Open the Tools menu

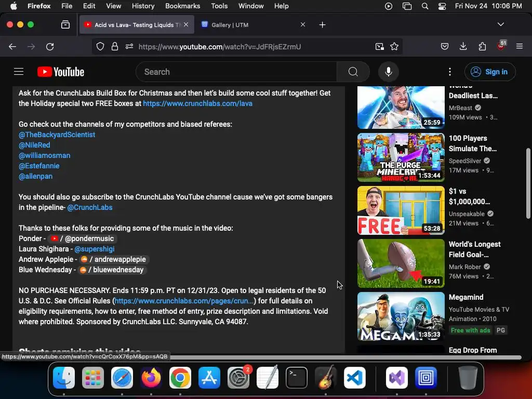point(219,6)
